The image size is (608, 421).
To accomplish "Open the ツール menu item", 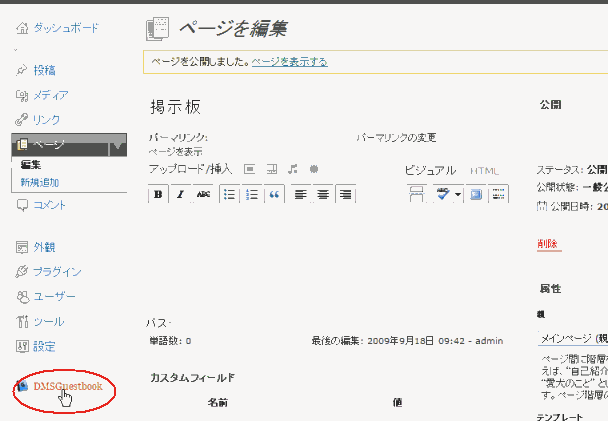I will click(x=49, y=321).
